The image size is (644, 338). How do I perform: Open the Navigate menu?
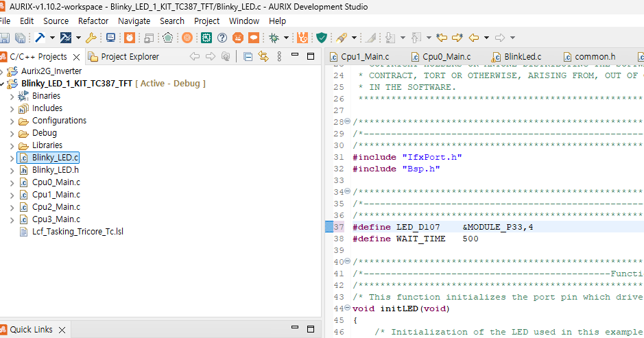point(134,21)
